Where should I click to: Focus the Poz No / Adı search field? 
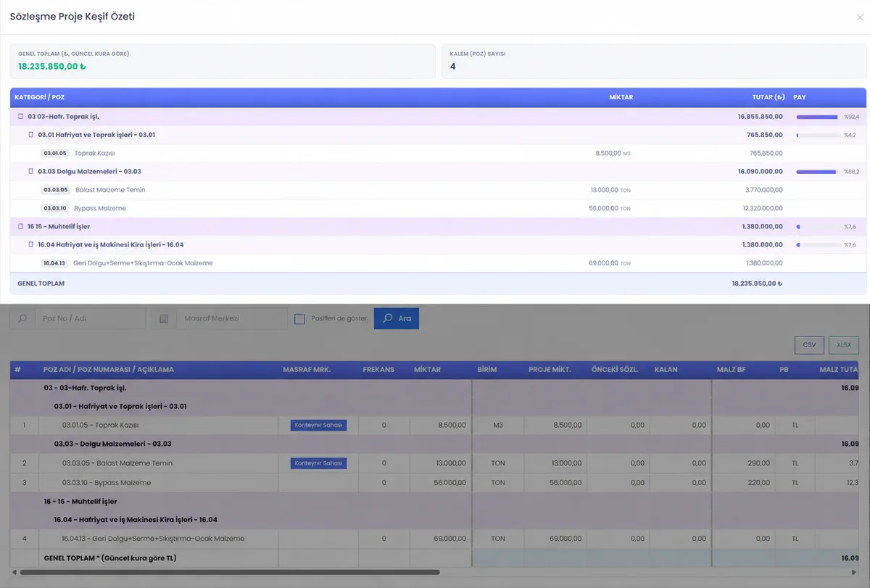91,318
